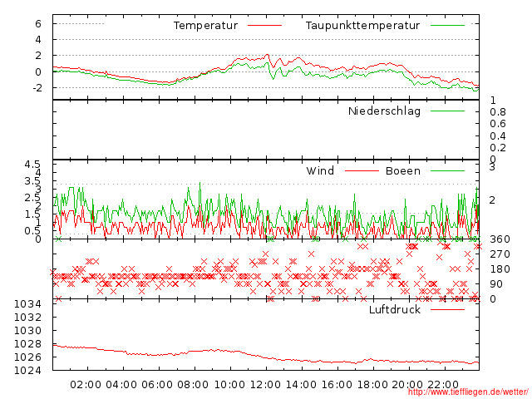Open the tieffliegen.de/wetter link

pos(468,392)
